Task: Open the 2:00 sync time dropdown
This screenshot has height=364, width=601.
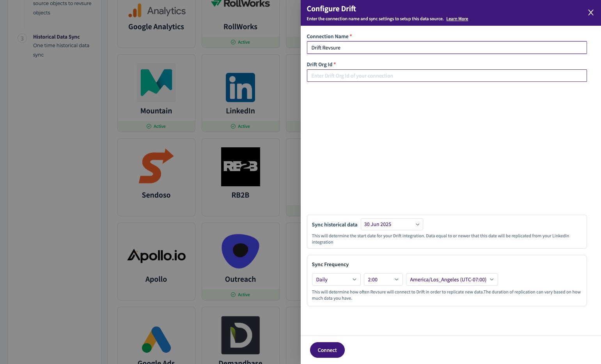Action: coord(383,279)
